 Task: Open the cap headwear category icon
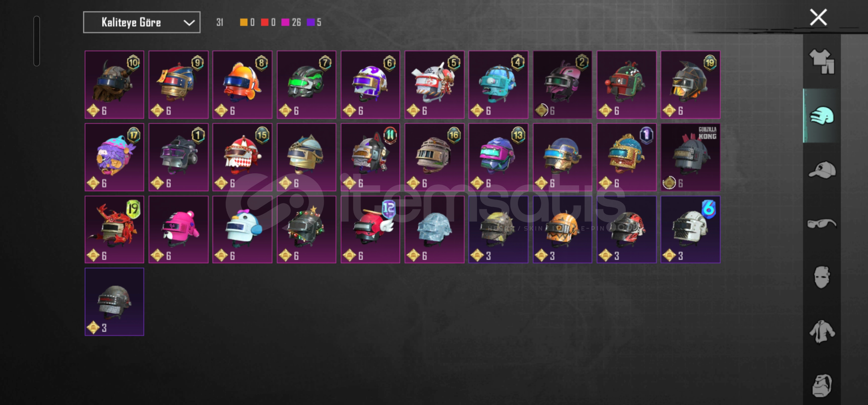822,170
